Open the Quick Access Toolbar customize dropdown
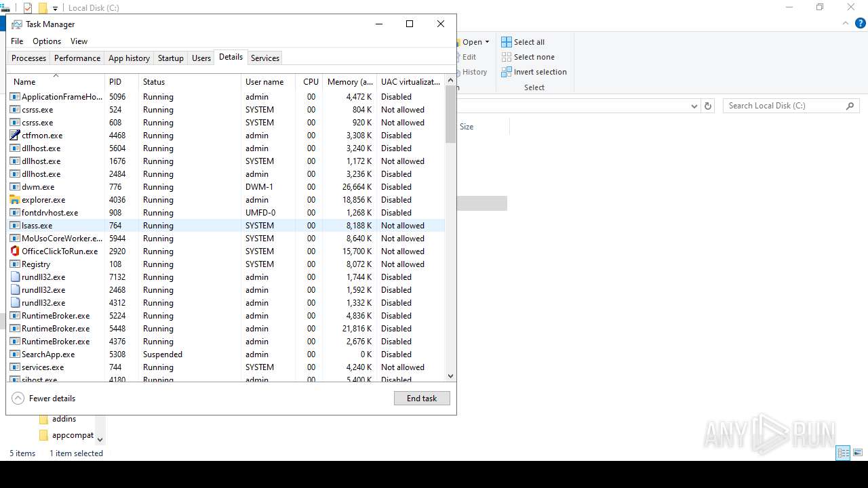The image size is (868, 488). click(x=55, y=8)
